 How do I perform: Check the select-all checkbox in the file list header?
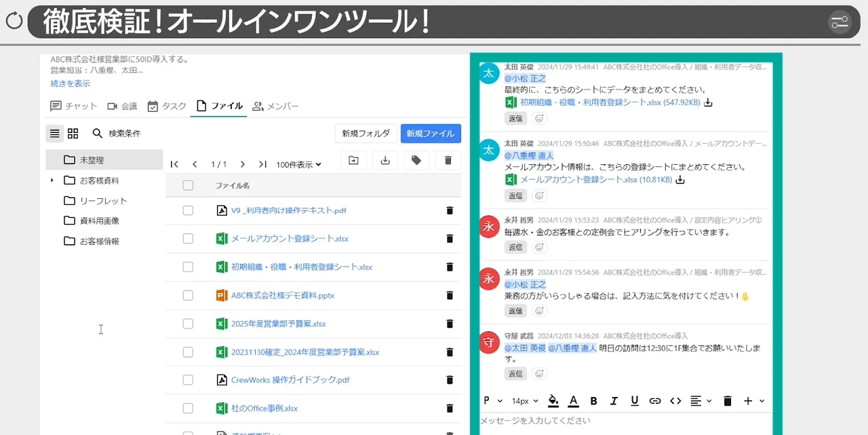pos(188,185)
